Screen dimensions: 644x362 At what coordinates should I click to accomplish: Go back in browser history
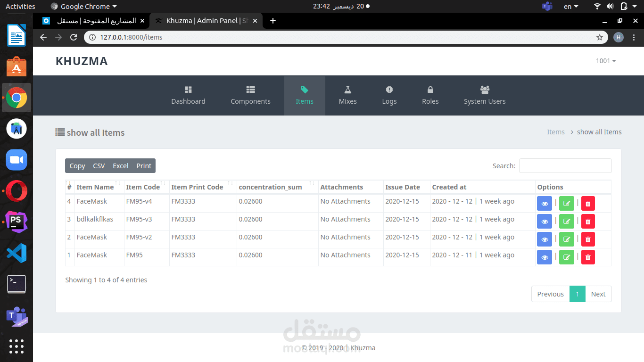point(43,37)
